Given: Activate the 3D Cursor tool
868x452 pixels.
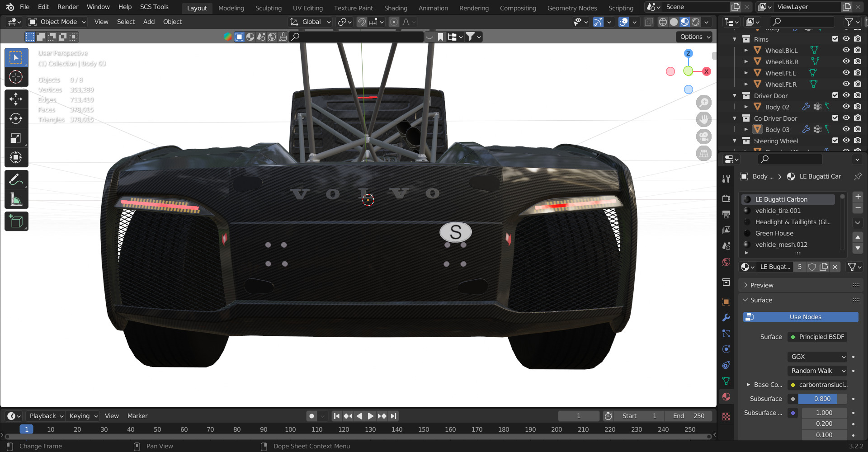Looking at the screenshot, I should point(16,77).
